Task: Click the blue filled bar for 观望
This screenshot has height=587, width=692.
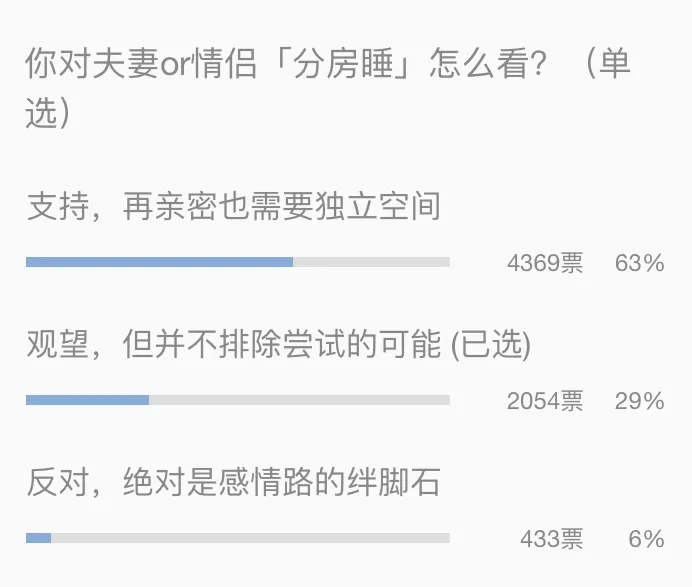Action: click(87, 400)
